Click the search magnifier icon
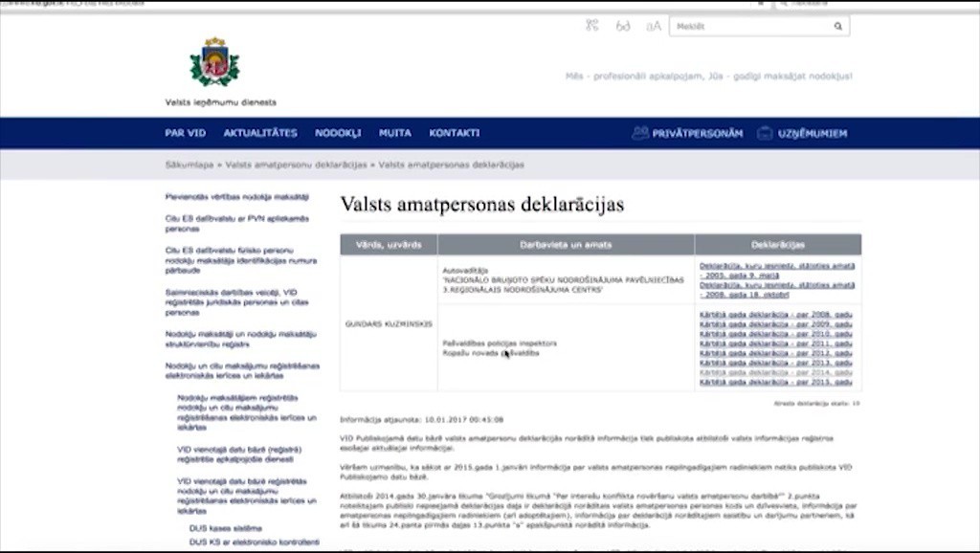 [837, 26]
